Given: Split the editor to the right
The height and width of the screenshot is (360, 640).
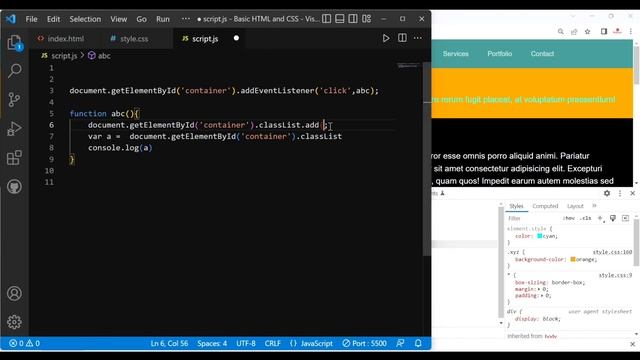Looking at the screenshot, I should [x=402, y=38].
